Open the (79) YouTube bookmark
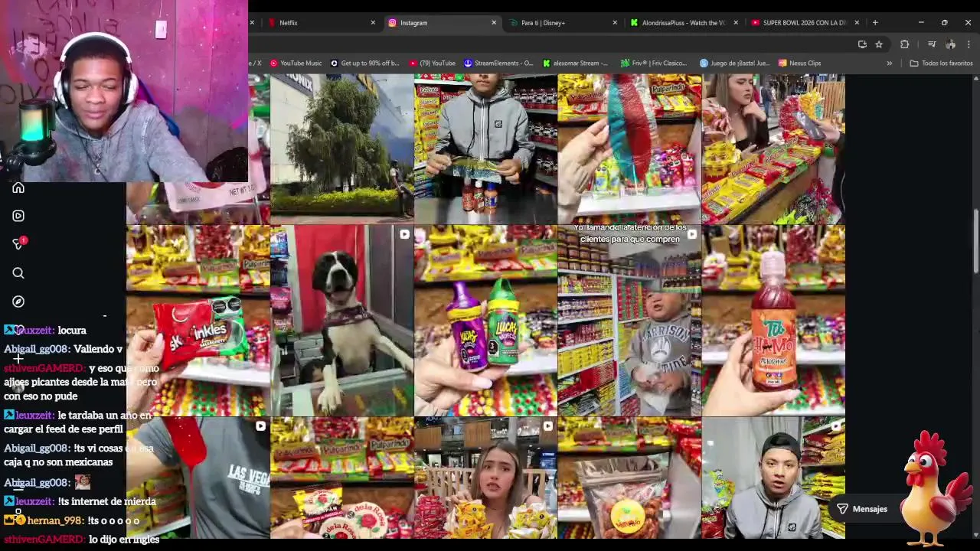The height and width of the screenshot is (551, 980). tap(432, 63)
